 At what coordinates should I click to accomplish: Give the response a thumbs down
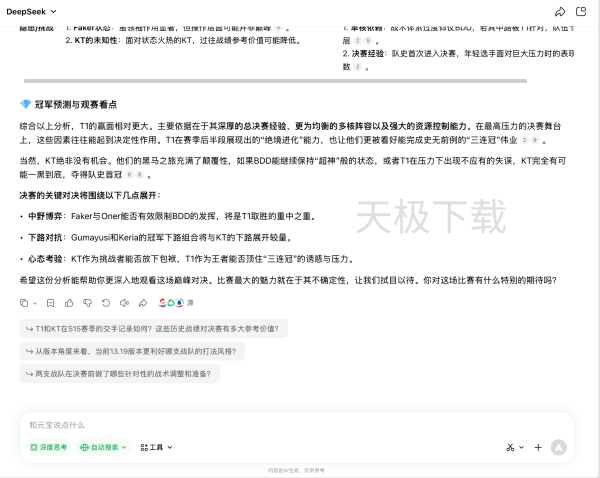coord(87,302)
